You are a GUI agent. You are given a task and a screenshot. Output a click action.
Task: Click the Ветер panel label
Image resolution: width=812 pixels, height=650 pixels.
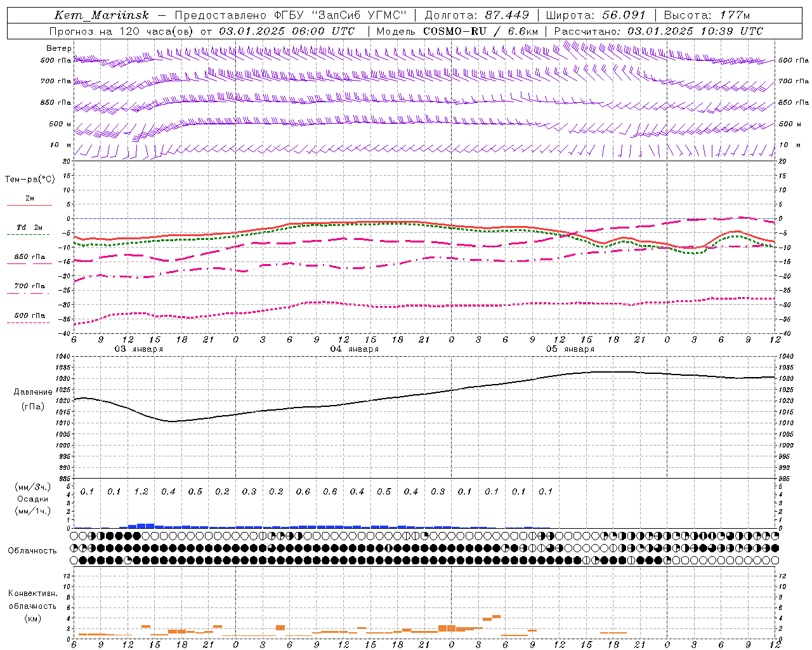[59, 48]
